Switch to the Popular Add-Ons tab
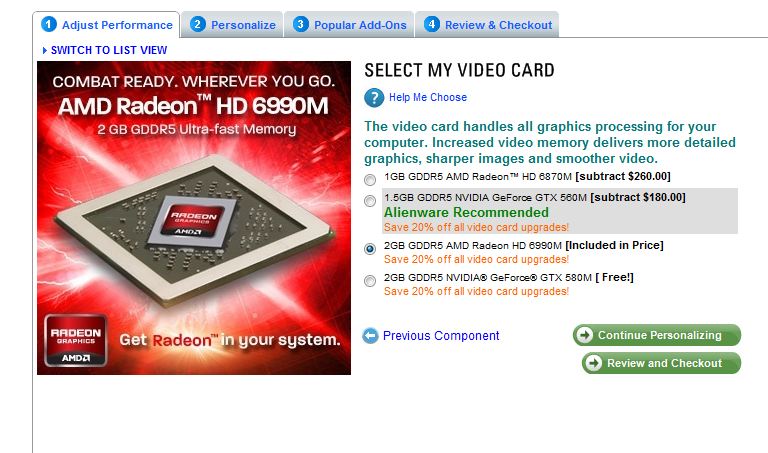The height and width of the screenshot is (453, 768). coord(350,25)
